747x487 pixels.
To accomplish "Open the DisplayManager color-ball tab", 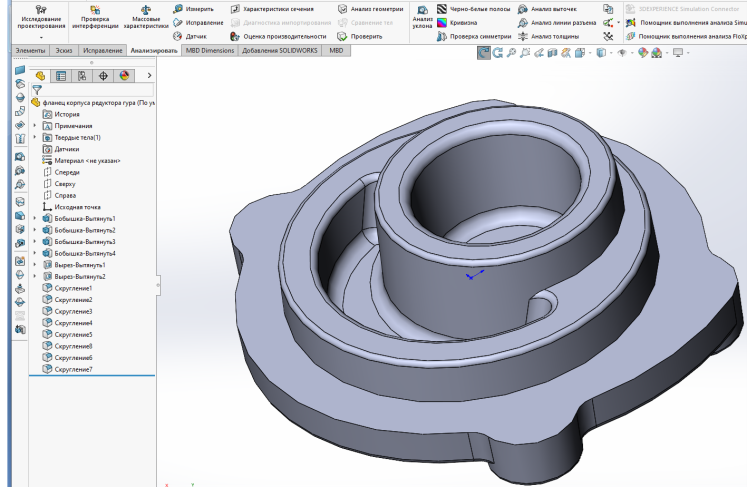I will [124, 75].
